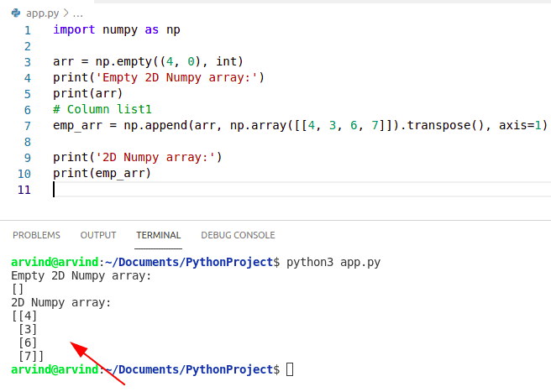Click the terminal cursor at the last prompt
The height and width of the screenshot is (392, 551).
point(290,369)
